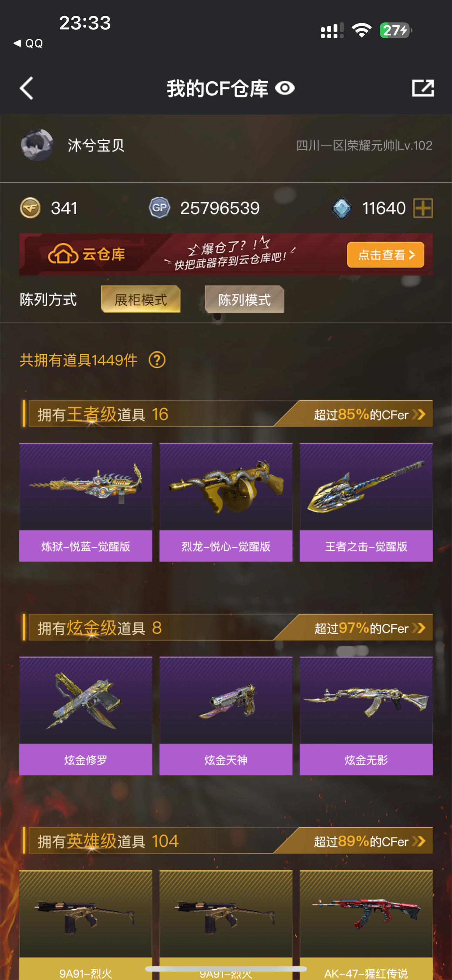The height and width of the screenshot is (980, 452).
Task: Tap the player avatar picture
Action: [37, 145]
